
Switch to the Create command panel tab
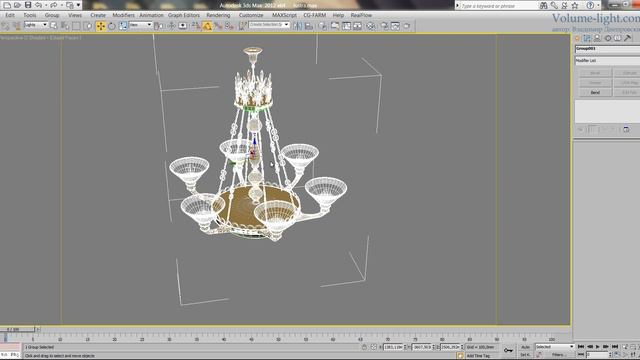577,38
